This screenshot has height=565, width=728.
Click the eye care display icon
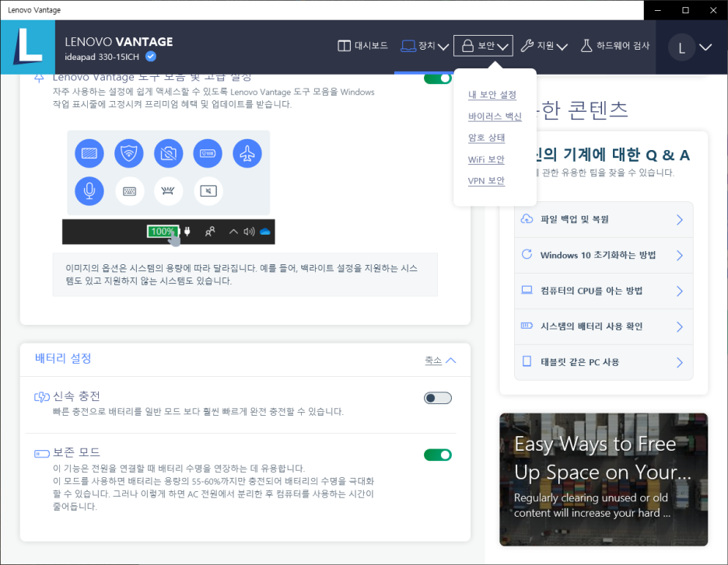click(x=89, y=154)
